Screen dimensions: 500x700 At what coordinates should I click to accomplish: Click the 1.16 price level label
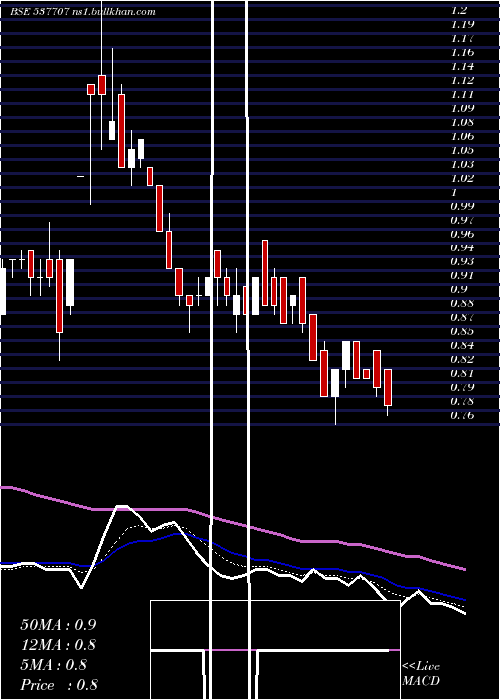click(462, 52)
